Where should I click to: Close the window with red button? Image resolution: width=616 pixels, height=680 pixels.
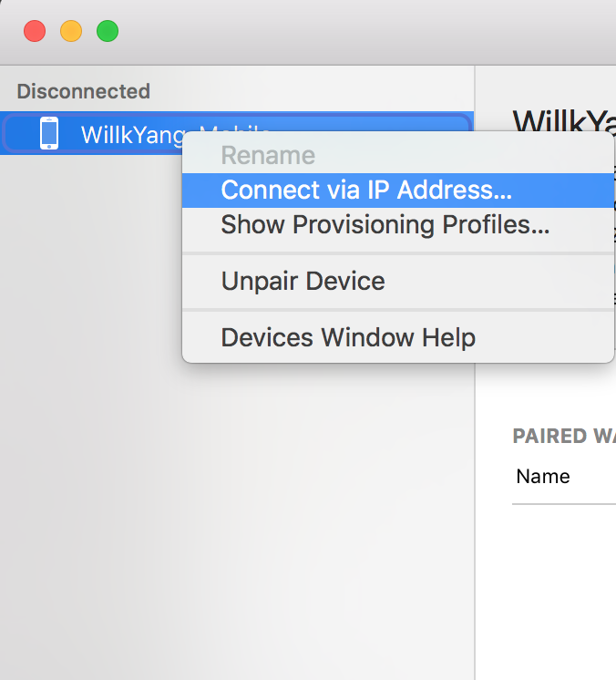click(35, 31)
